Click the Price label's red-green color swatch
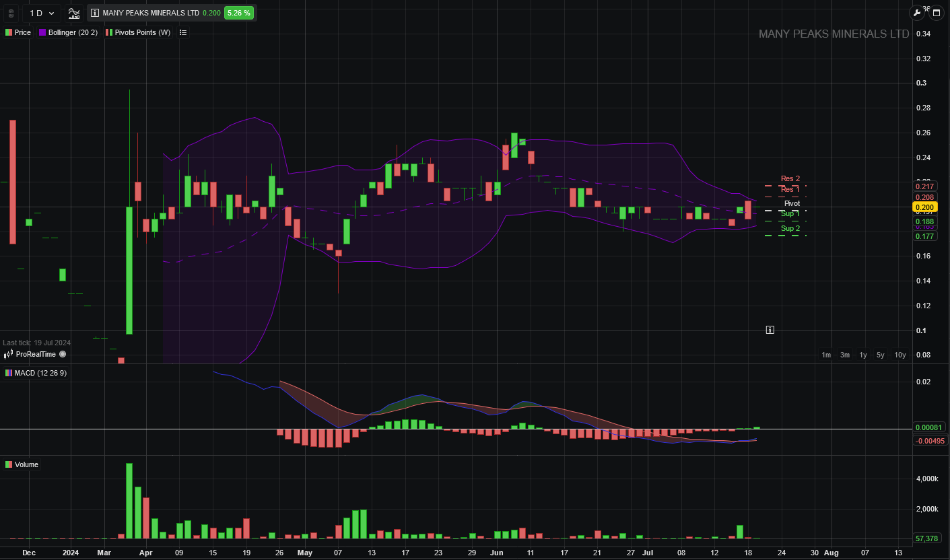The width and height of the screenshot is (950, 560). [9, 32]
